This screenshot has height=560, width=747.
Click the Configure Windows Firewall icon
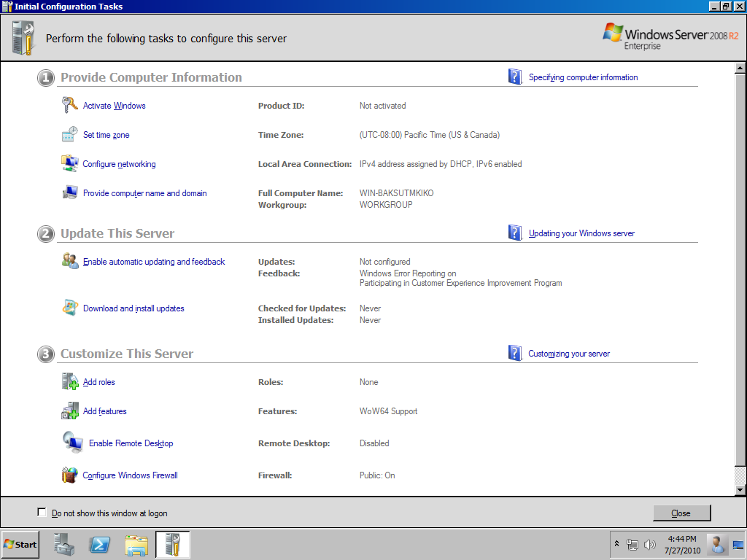pos(69,475)
